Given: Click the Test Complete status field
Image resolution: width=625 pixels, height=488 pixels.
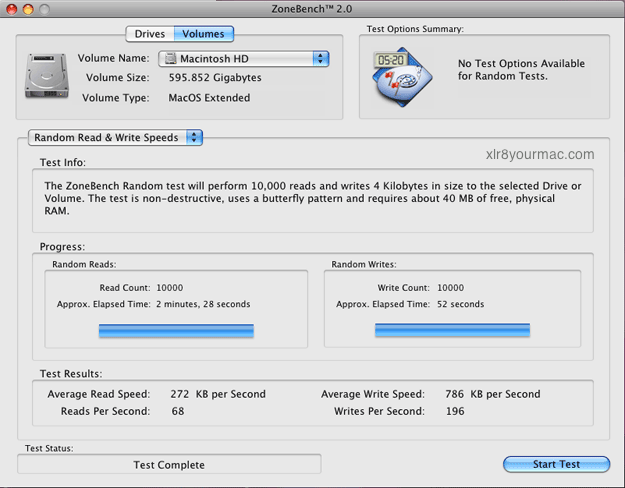Looking at the screenshot, I should (x=169, y=464).
